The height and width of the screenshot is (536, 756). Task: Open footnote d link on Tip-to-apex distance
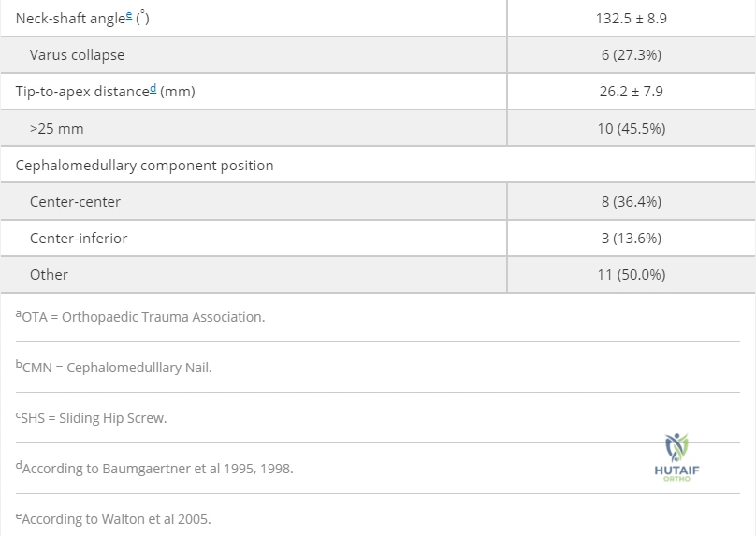tap(153, 88)
